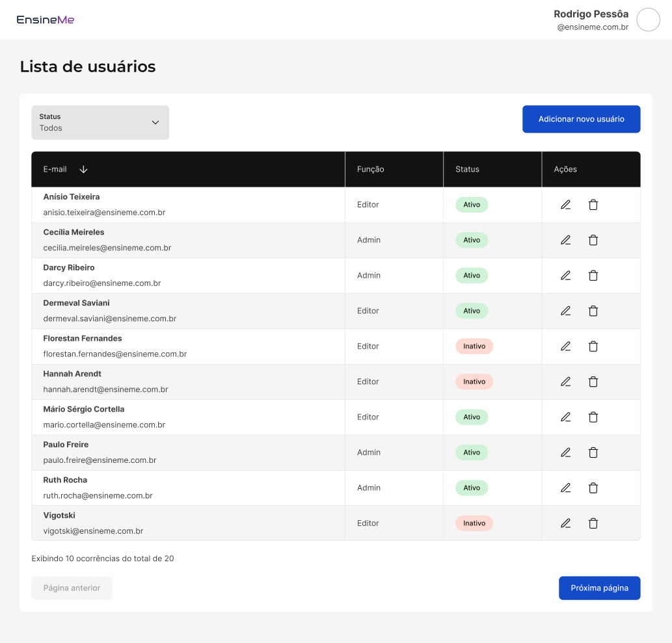Sort by E-mail using the arrow icon

point(83,169)
